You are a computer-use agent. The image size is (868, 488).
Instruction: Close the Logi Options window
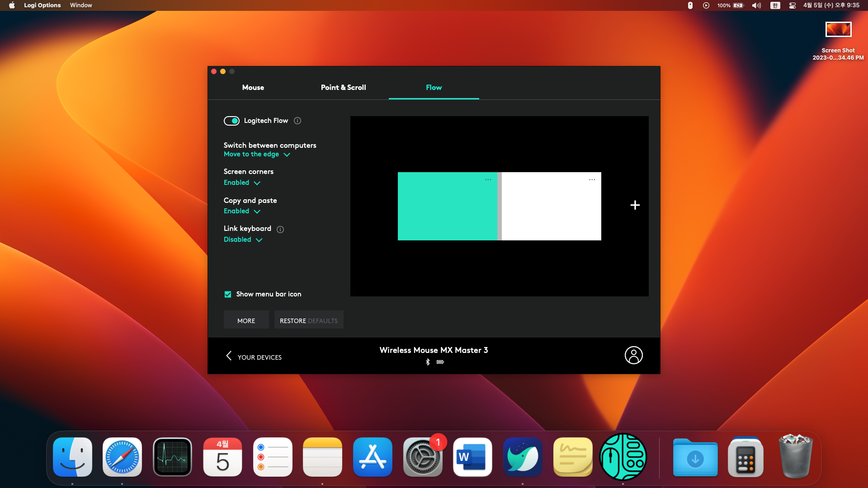coord(214,71)
